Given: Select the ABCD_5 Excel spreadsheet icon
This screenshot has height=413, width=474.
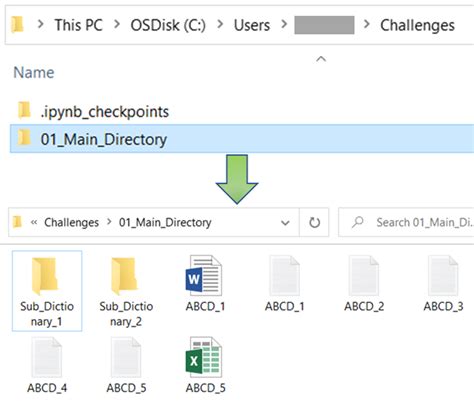Looking at the screenshot, I should 204,357.
